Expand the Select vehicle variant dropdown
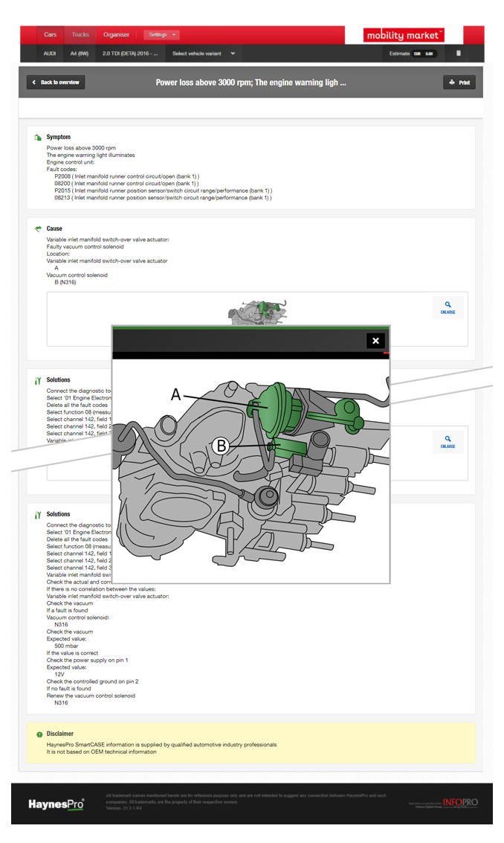 click(x=204, y=54)
